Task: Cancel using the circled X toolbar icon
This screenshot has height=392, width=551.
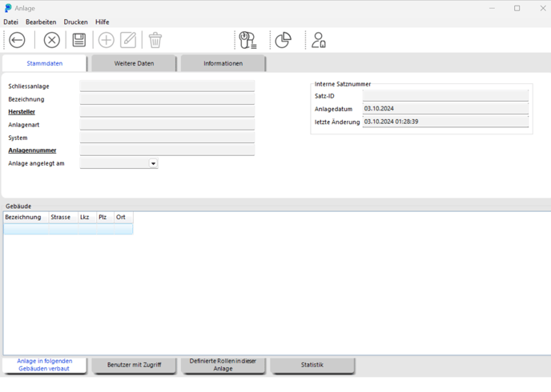Action: (51, 40)
